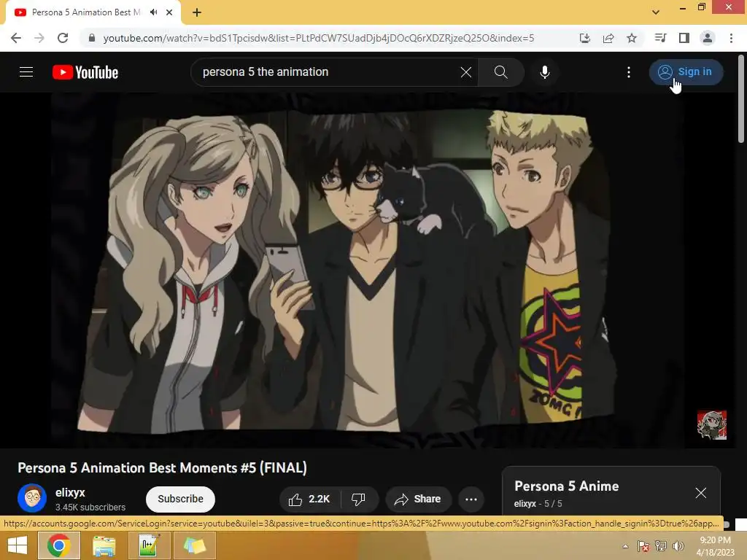
Task: Click channel watermark in video corner
Action: pos(712,425)
